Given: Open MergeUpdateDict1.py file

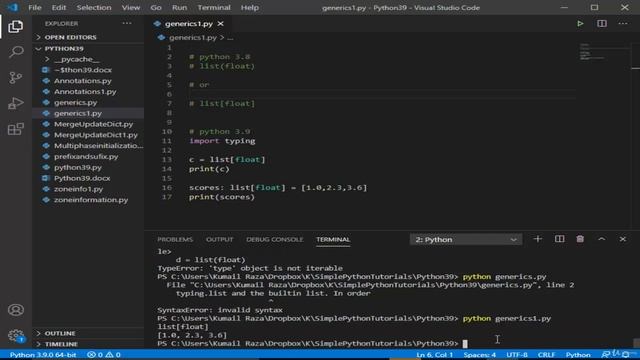Looking at the screenshot, I should 96,135.
